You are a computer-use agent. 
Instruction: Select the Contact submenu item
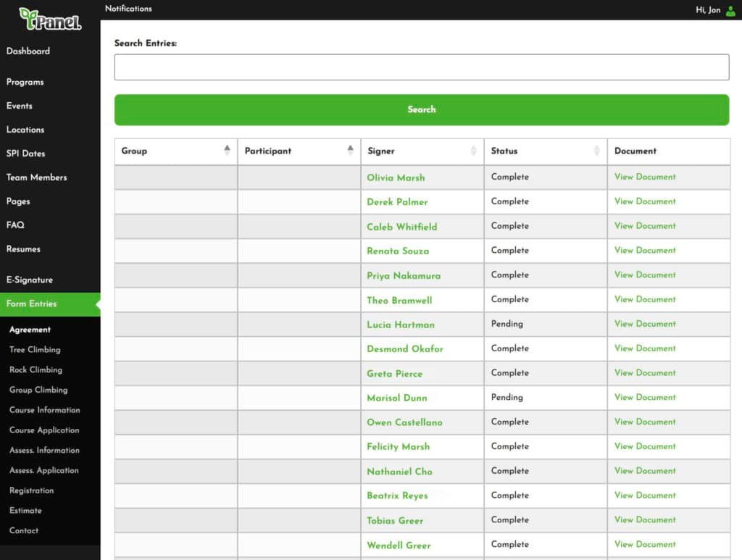[24, 531]
